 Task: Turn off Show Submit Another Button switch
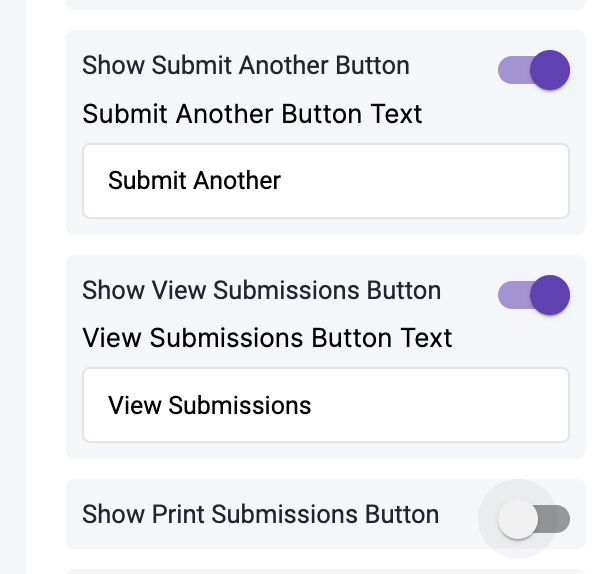[x=533, y=71]
